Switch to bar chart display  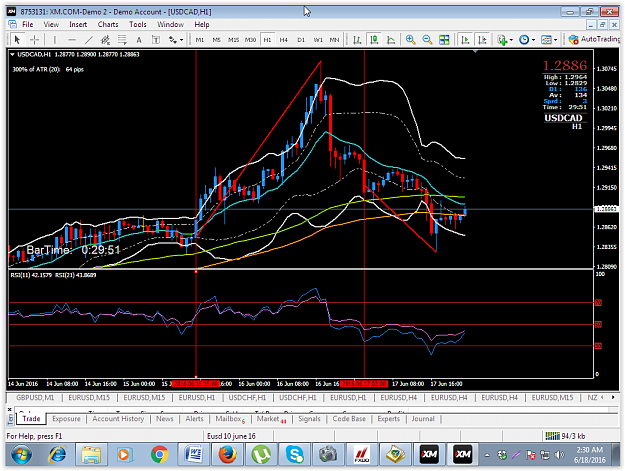357,39
